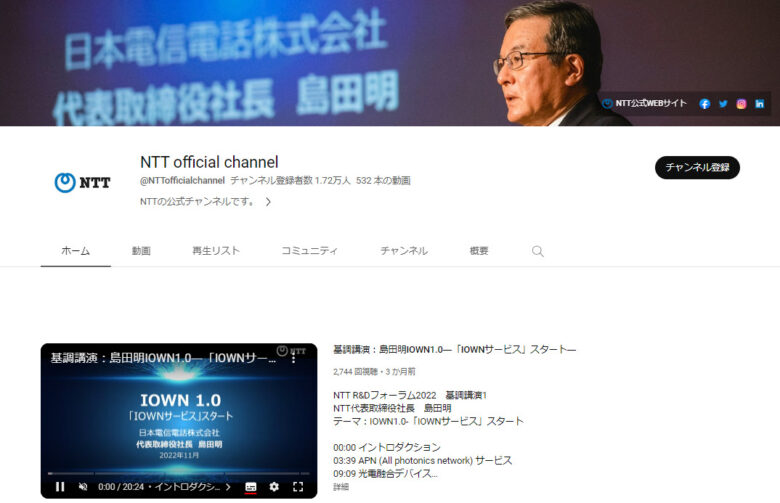Expand chapter list next to イントロダクション
The width and height of the screenshot is (780, 503).
click(228, 487)
